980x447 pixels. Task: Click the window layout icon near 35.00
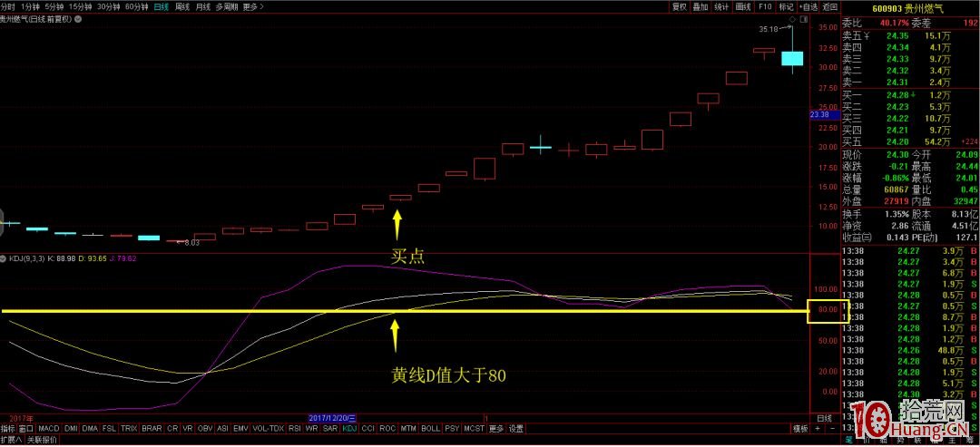coord(803,20)
